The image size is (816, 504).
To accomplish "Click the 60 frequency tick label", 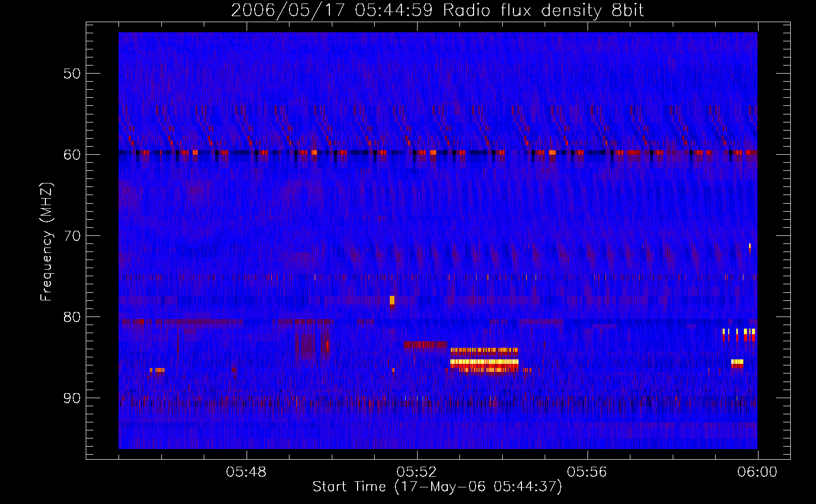I will click(x=72, y=155).
